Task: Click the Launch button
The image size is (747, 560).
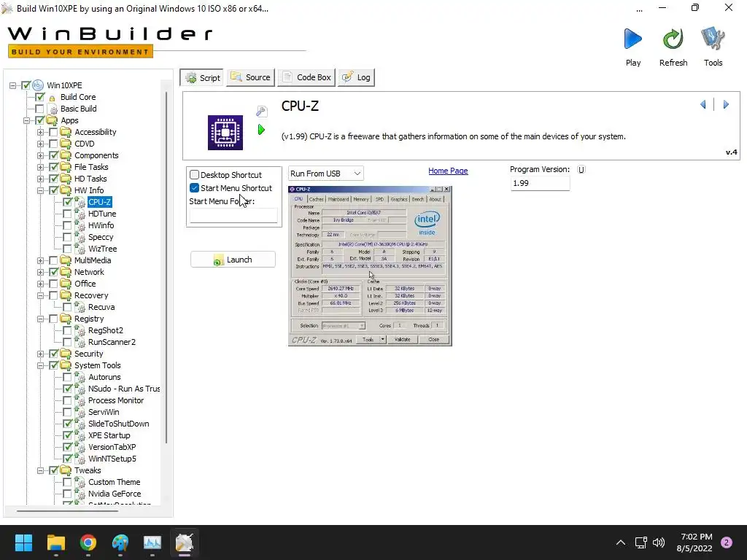Action: pyautogui.click(x=233, y=260)
